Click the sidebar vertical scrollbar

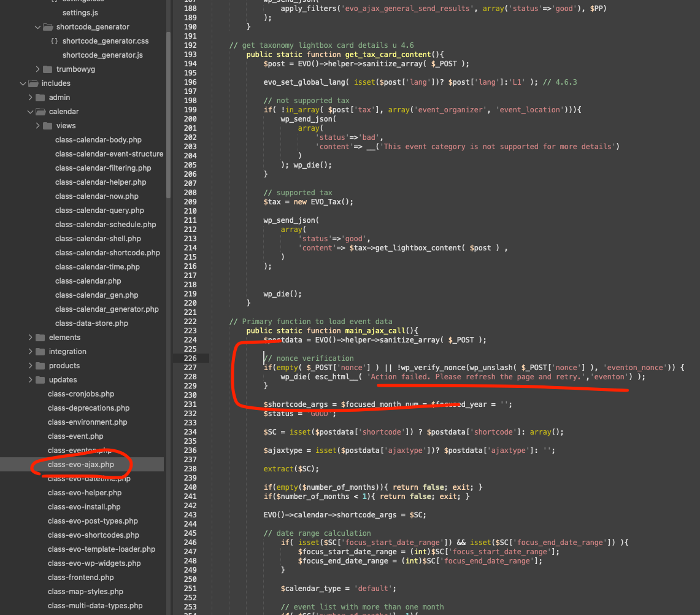pyautogui.click(x=168, y=115)
